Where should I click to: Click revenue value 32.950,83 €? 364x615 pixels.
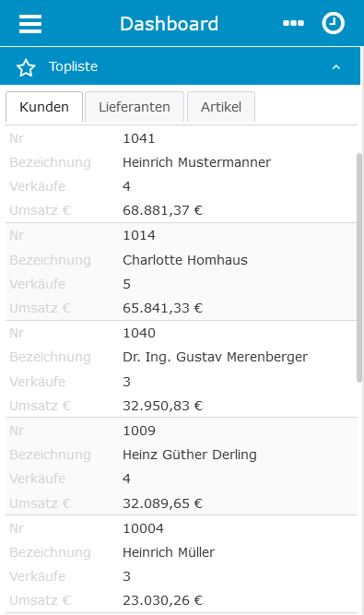pyautogui.click(x=162, y=406)
